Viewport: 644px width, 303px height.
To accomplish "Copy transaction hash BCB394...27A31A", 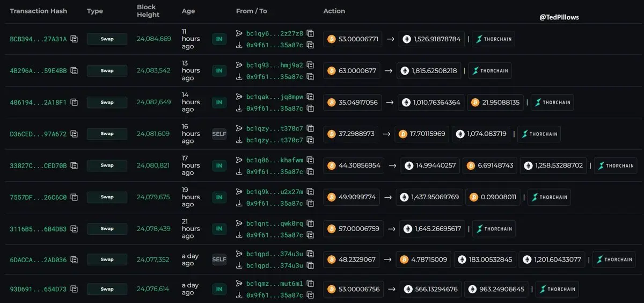I will 74,39.
